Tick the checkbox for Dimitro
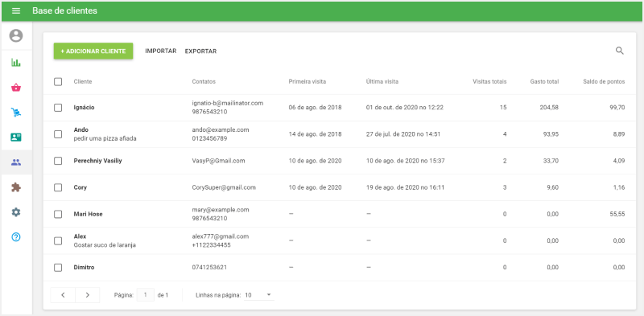This screenshot has width=644, height=316. (58, 268)
